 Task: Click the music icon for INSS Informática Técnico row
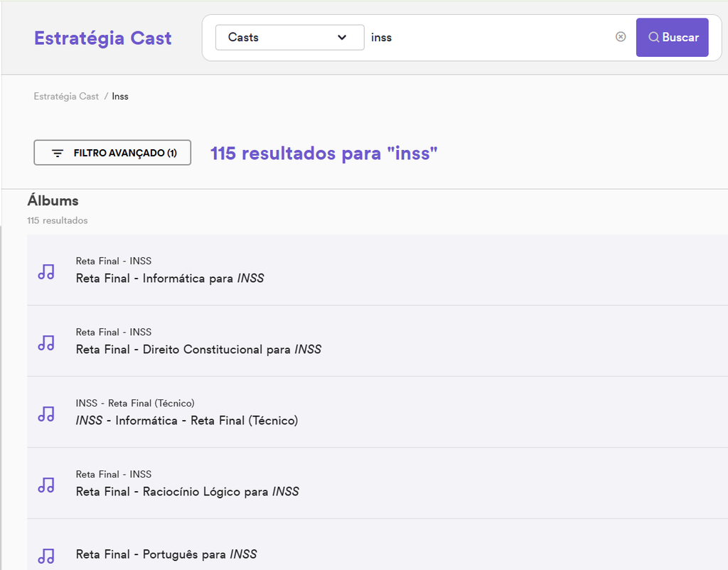point(46,414)
